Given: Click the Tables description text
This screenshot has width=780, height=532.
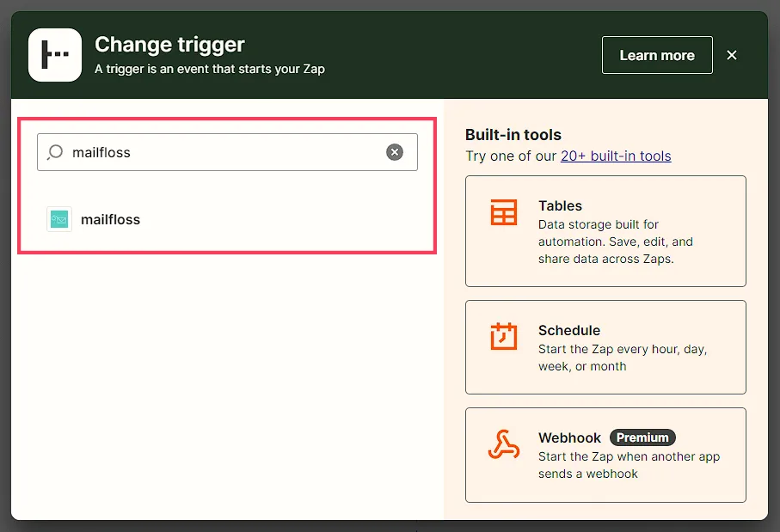Looking at the screenshot, I should pos(616,242).
